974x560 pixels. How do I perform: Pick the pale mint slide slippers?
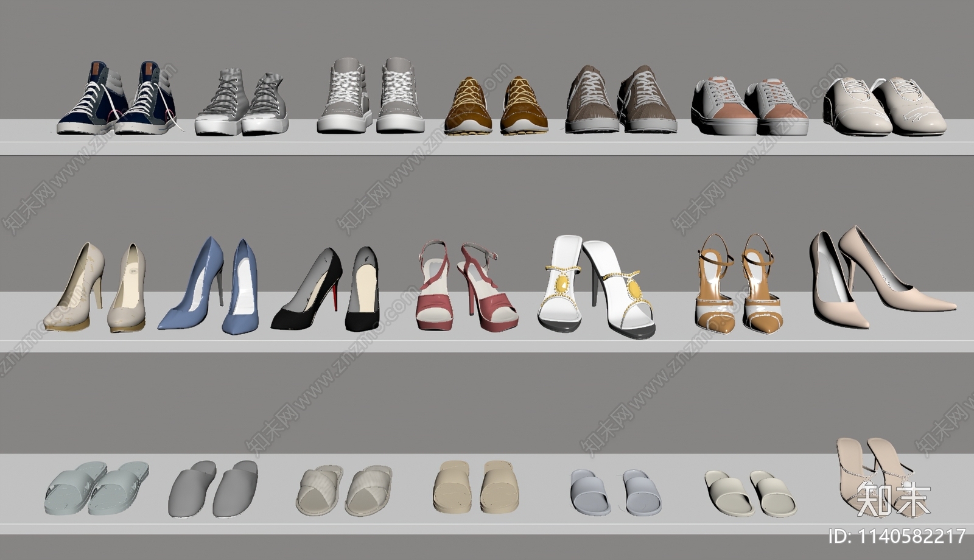[x=97, y=489]
